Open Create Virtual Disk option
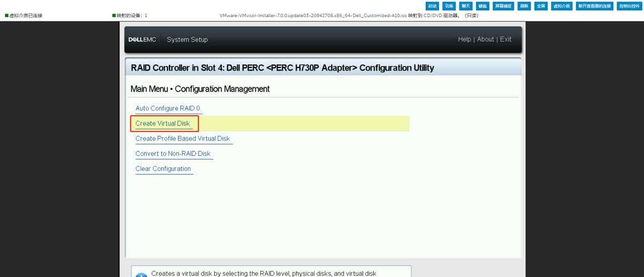644x277 pixels. (163, 124)
